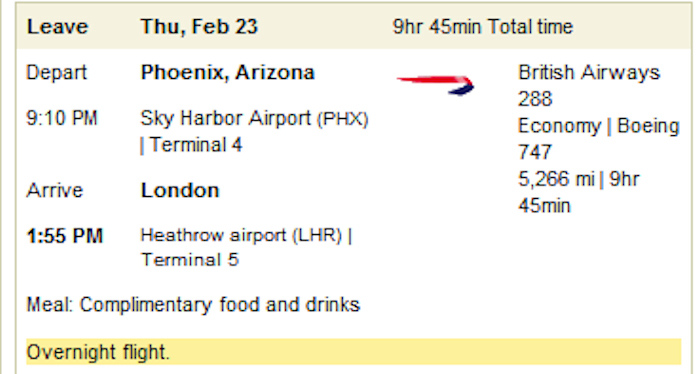Image resolution: width=700 pixels, height=374 pixels.
Task: Click the Economy | Boeing 747 details
Action: pos(599,139)
